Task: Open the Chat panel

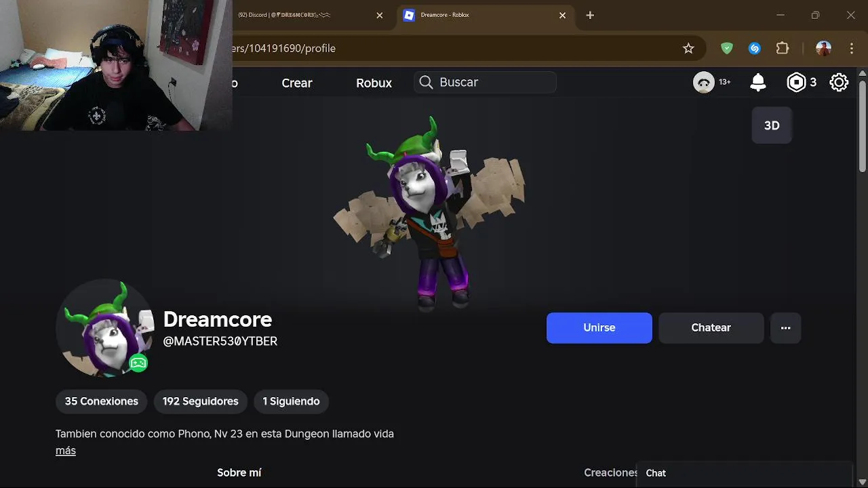Action: (744, 473)
